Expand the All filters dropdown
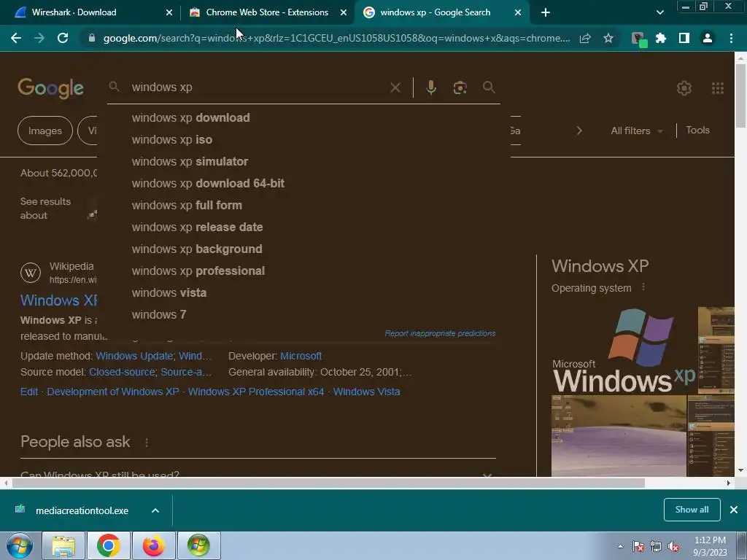 point(636,131)
